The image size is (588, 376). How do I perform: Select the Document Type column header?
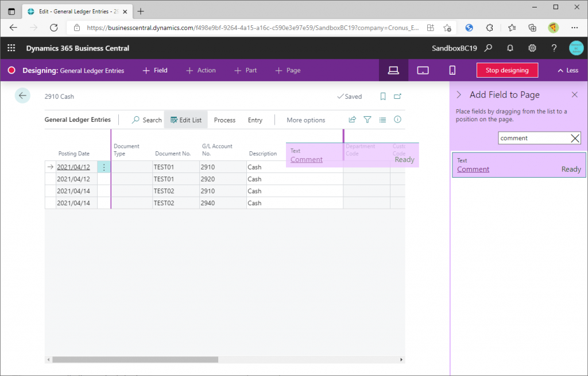point(126,150)
